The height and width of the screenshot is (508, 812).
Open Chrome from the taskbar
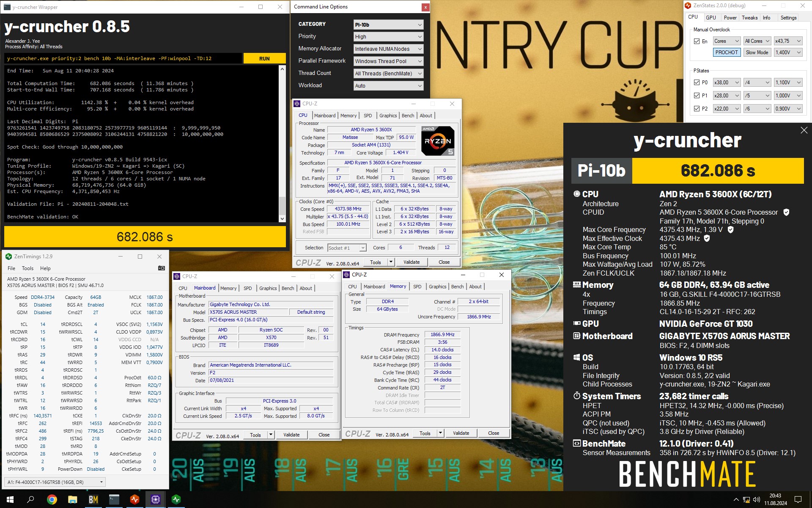[52, 500]
